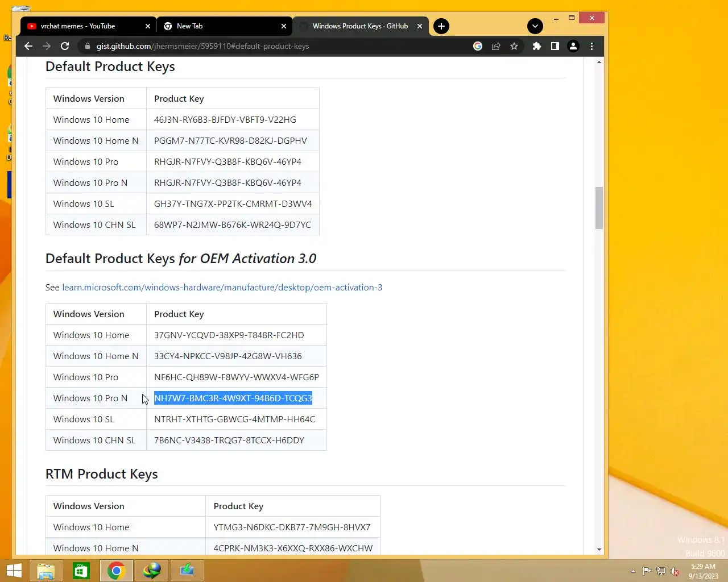Open Chrome's three-dot menu
This screenshot has width=728, height=582.
591,46
